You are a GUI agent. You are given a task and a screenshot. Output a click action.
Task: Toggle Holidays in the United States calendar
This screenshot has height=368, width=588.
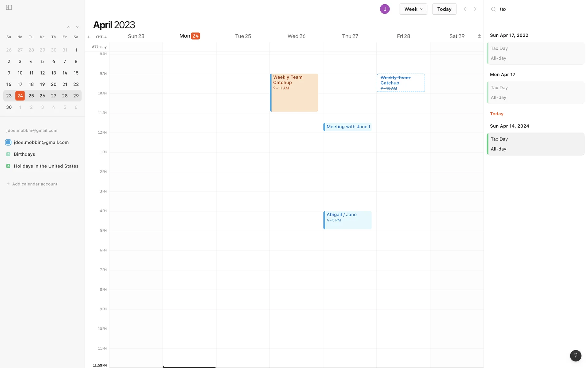[x=8, y=166]
